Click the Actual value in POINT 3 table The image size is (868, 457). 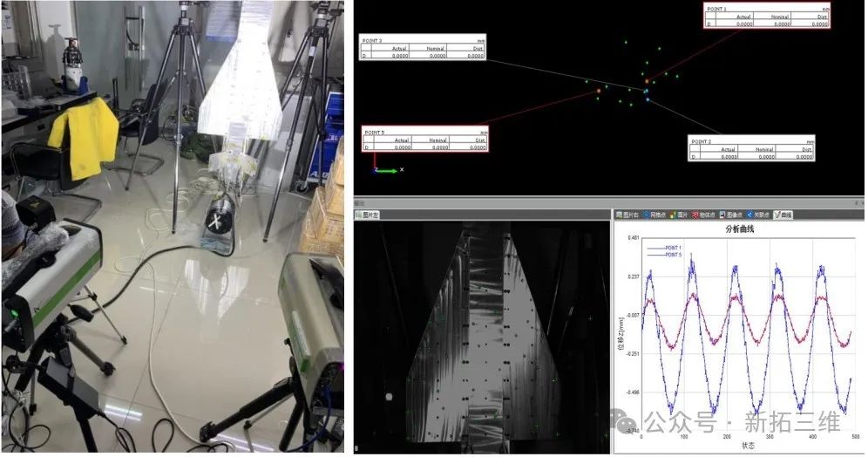click(400, 56)
